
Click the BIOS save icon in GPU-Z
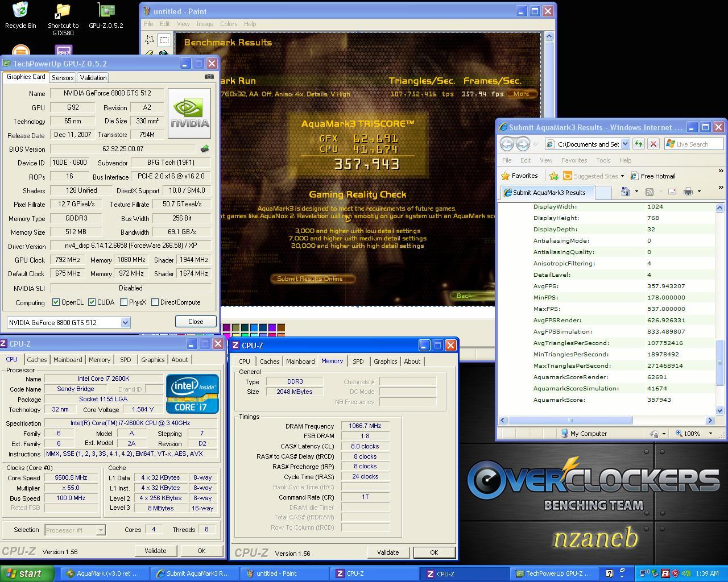[205, 149]
